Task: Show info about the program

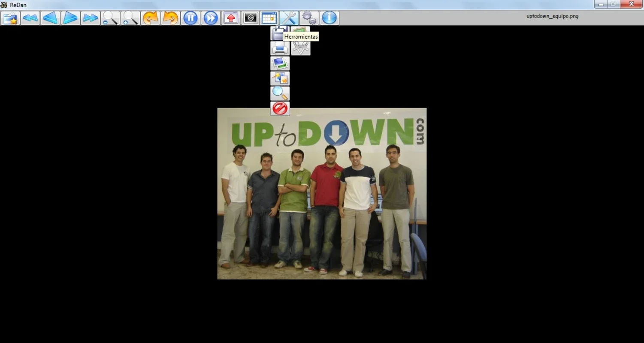Action: click(x=329, y=18)
